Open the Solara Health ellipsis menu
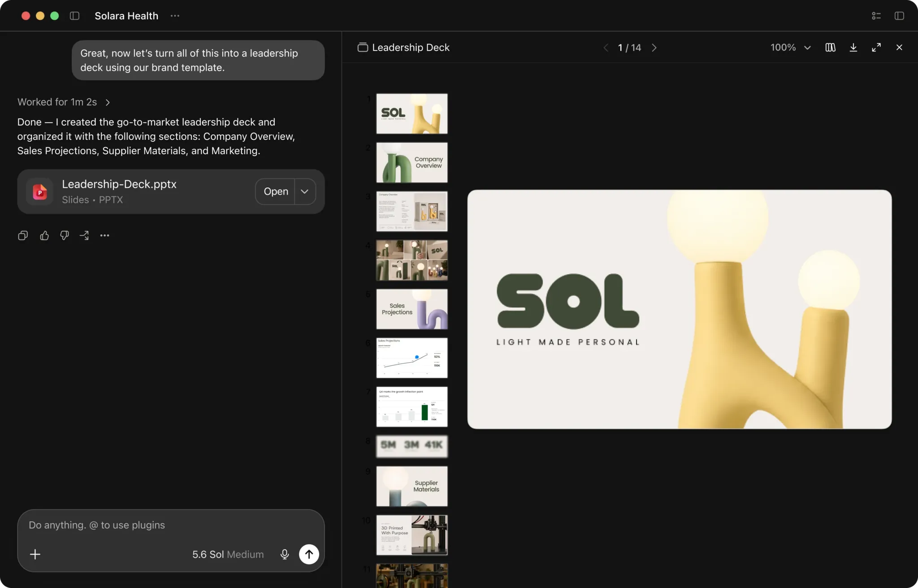Screen dimensions: 918x588 pos(175,16)
